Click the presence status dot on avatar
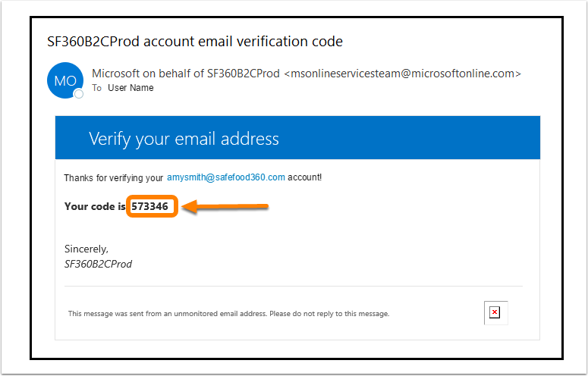588x376 pixels. click(78, 94)
